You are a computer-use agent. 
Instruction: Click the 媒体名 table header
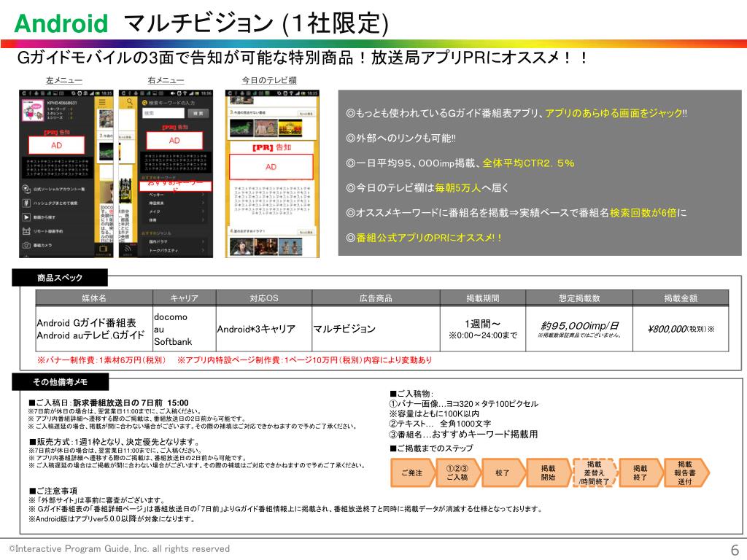[x=94, y=298]
